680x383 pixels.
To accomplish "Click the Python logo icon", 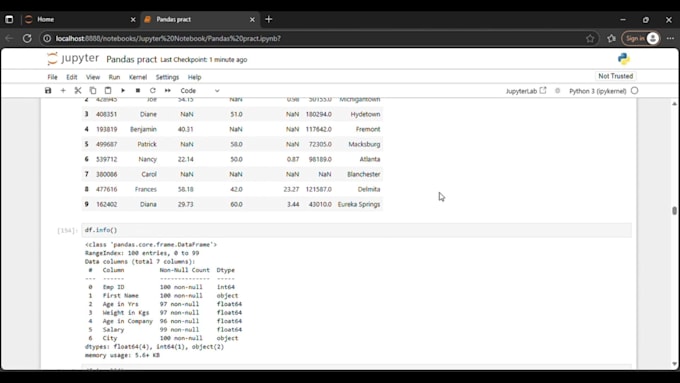I will click(624, 59).
